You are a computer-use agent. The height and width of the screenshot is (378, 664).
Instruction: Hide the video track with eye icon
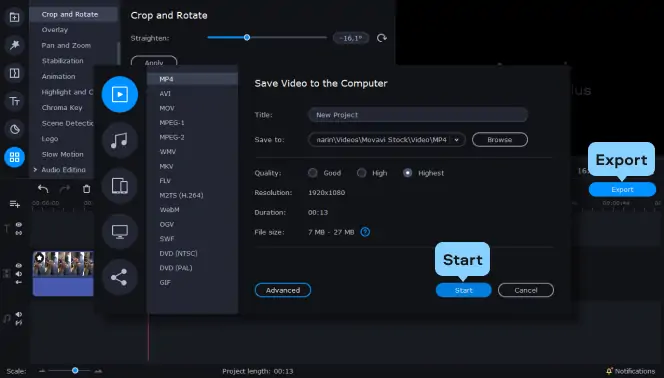coord(19,266)
